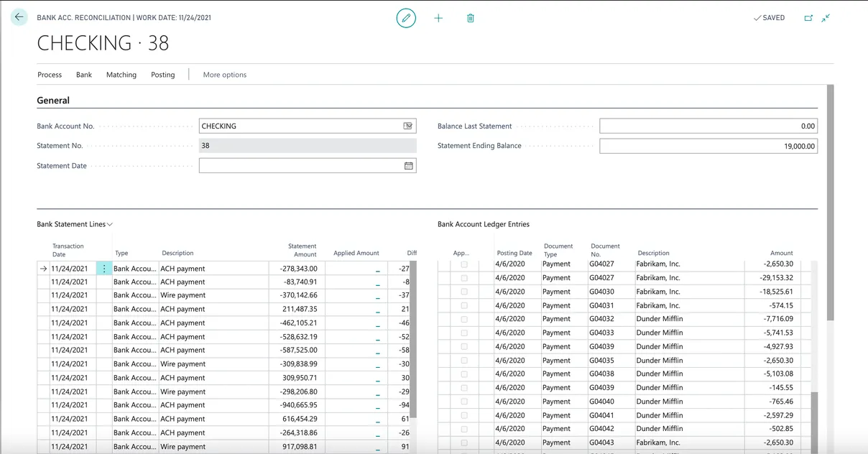Select statement amount -264,318.86

[299, 433]
